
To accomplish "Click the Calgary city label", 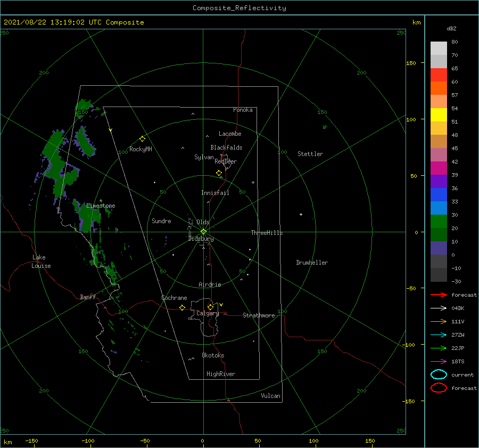I will [x=208, y=313].
